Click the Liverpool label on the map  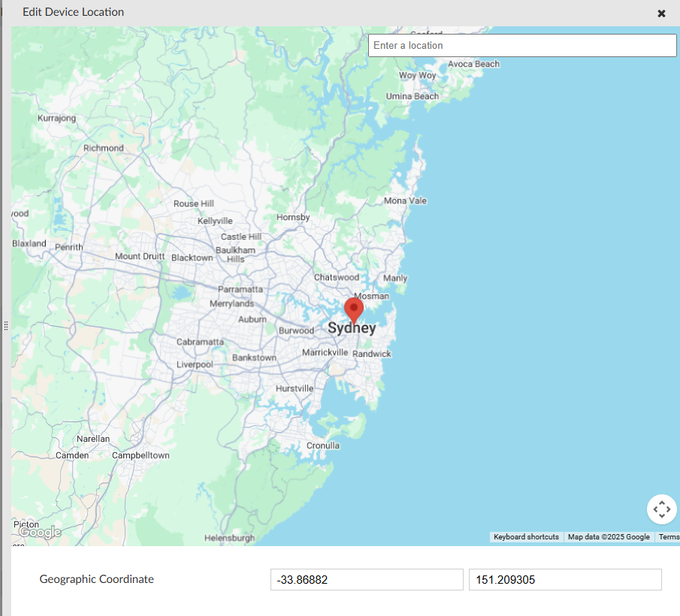(195, 364)
